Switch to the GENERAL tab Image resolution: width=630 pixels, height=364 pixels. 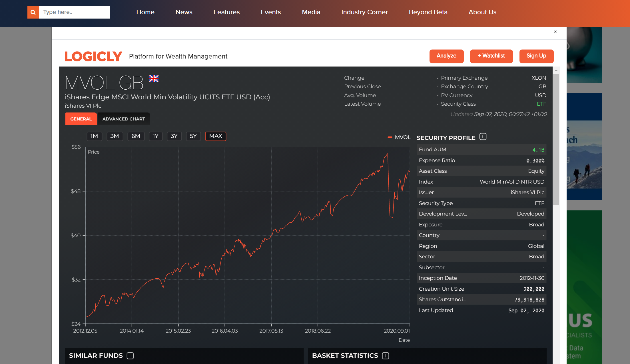(x=81, y=119)
